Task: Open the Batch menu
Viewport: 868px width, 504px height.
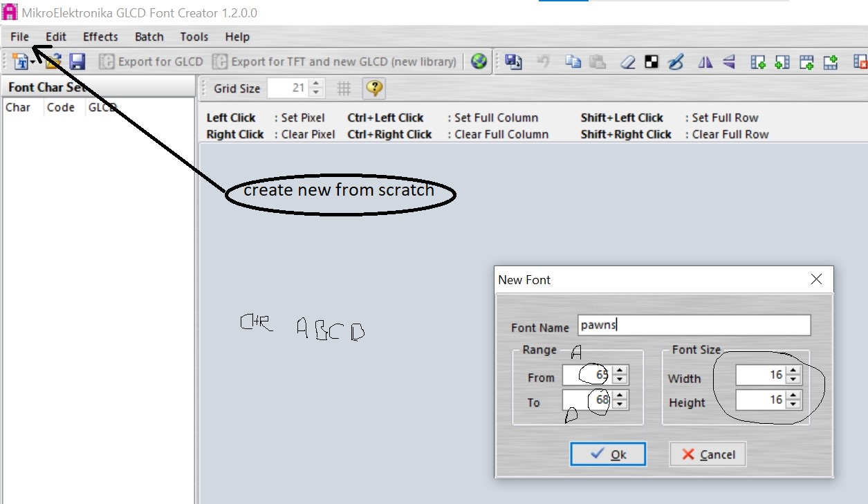Action: (149, 37)
